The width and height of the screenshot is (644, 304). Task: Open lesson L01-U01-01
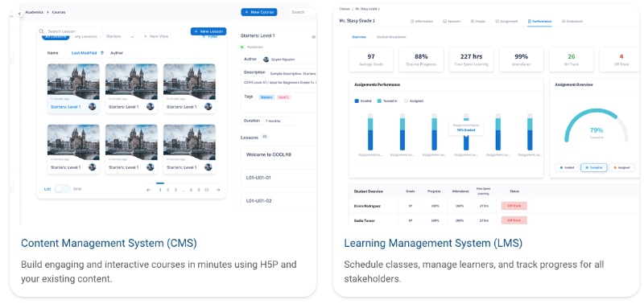coord(279,178)
